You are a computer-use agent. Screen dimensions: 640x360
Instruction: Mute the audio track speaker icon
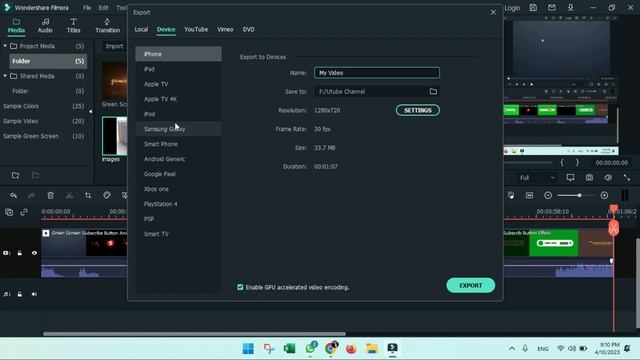tap(34, 294)
